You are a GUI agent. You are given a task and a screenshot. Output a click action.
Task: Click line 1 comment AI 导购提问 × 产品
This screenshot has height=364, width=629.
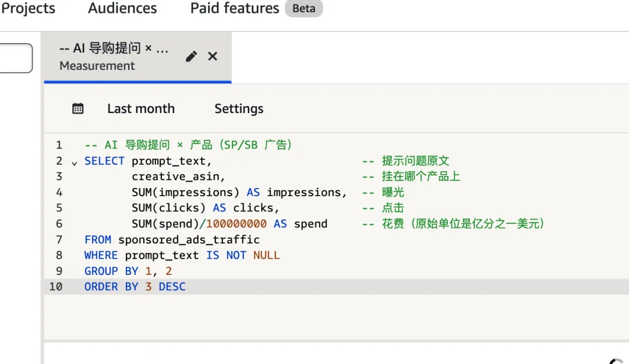tap(188, 145)
